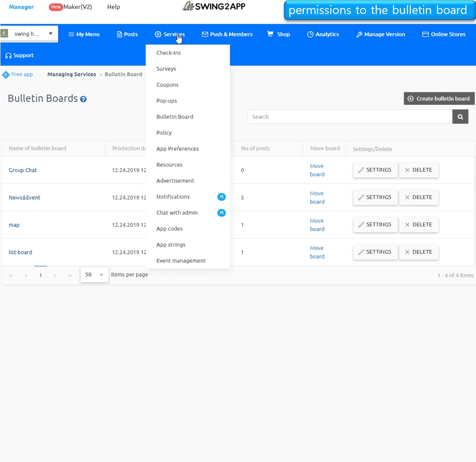Sort by No of posts column

255,148
